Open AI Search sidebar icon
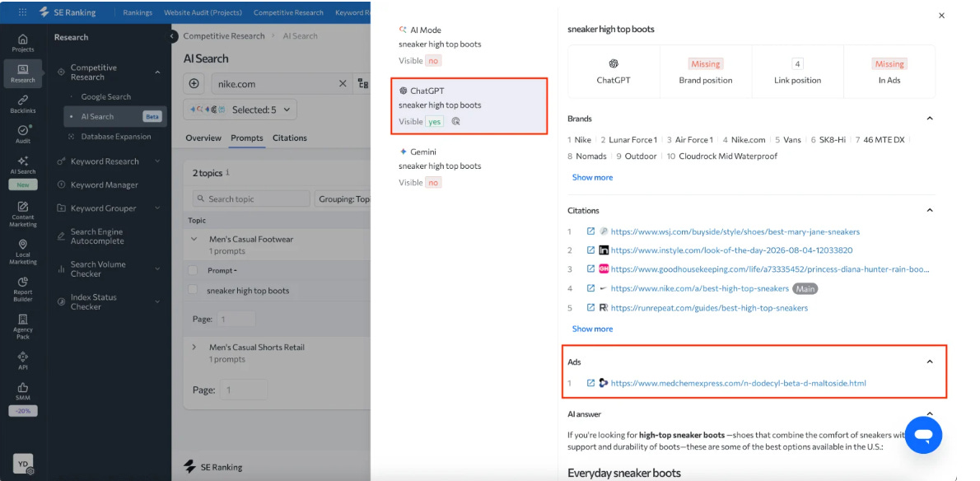The image size is (980, 481). [x=22, y=165]
